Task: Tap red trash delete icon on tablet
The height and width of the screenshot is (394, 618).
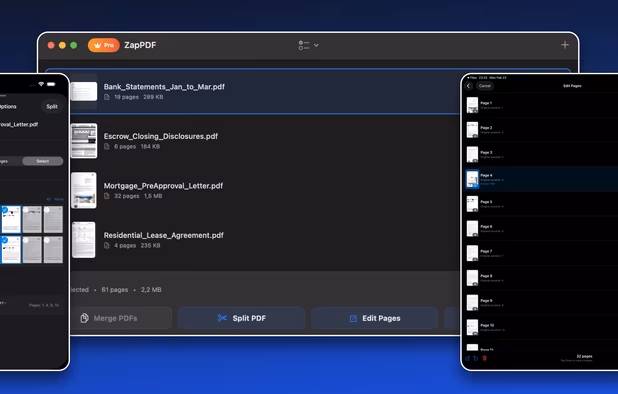Action: [484, 358]
